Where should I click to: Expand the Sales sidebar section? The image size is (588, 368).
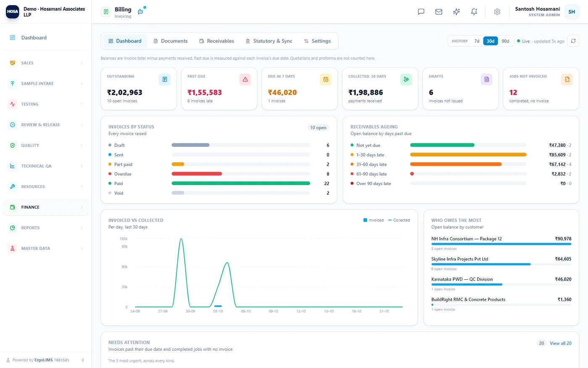tap(46, 63)
